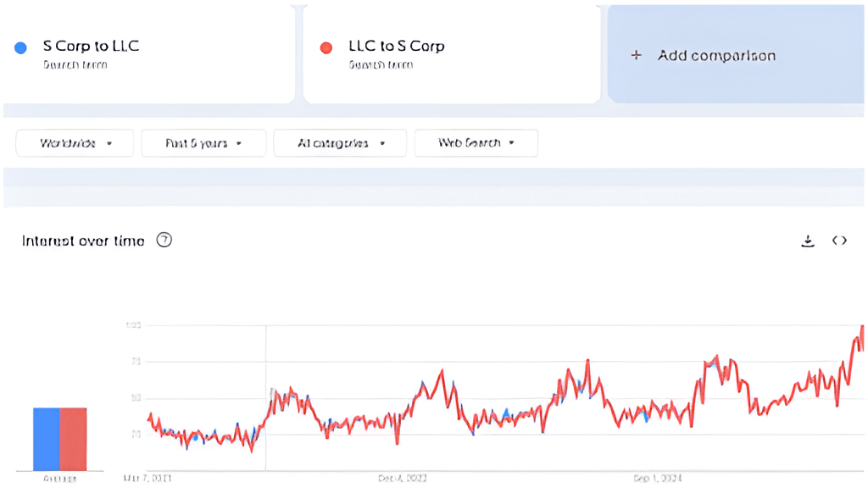The image size is (868, 488).
Task: Click the help icon beside Interest over time
Action: coord(164,241)
